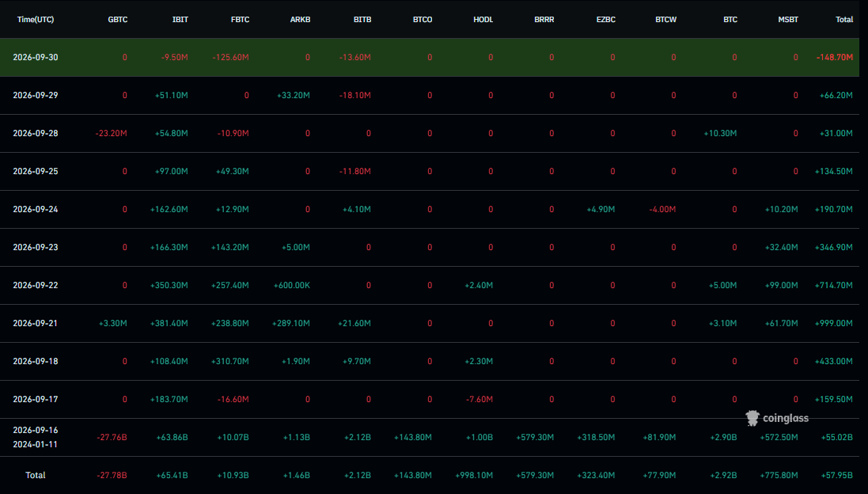Click the BTCO column header
This screenshot has width=868, height=494.
pos(423,19)
